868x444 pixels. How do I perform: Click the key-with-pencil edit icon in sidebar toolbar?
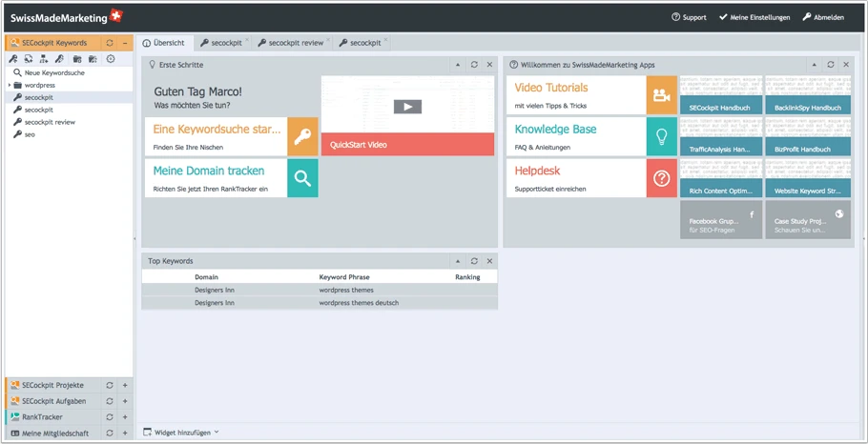(x=59, y=59)
